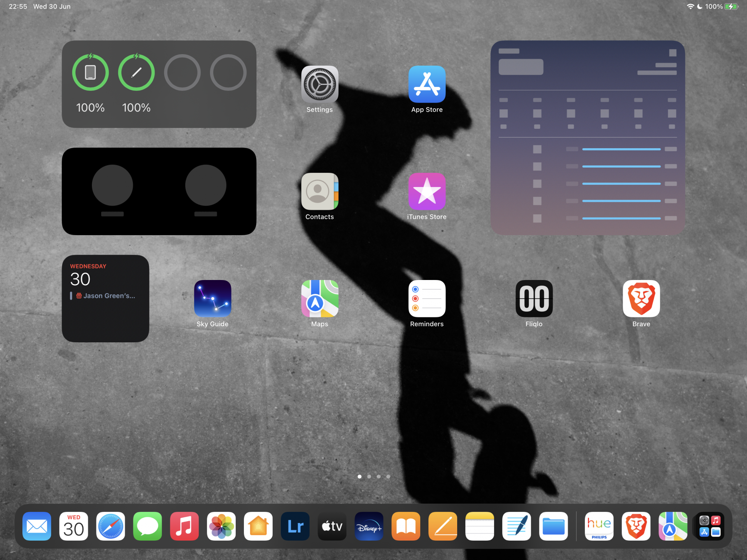Open the Files app in dock

[x=554, y=526]
